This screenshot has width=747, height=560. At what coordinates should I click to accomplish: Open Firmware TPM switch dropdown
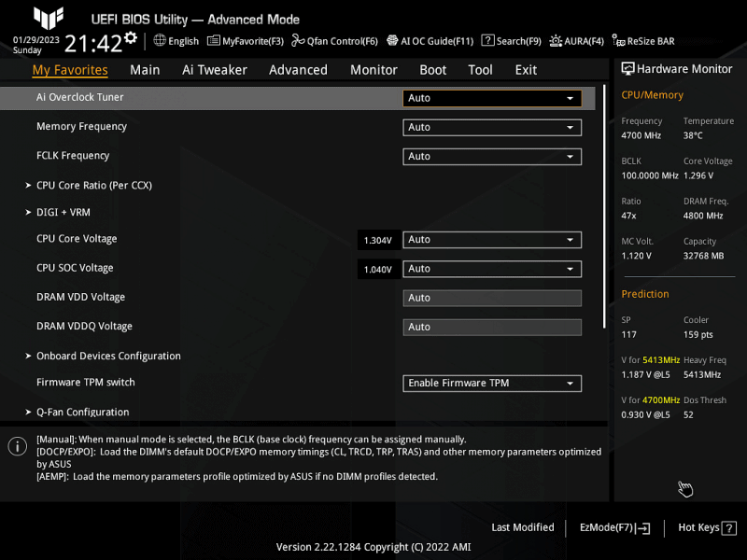[492, 384]
